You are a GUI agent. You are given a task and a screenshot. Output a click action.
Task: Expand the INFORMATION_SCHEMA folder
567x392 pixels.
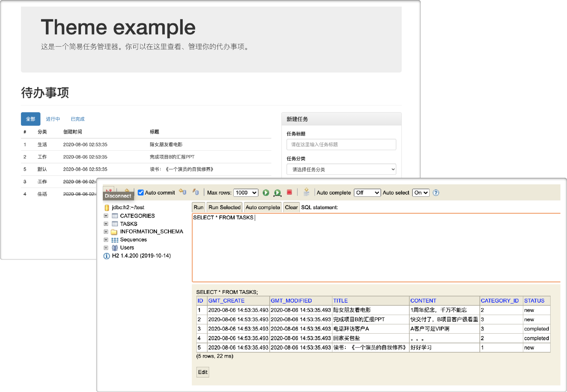coord(106,232)
